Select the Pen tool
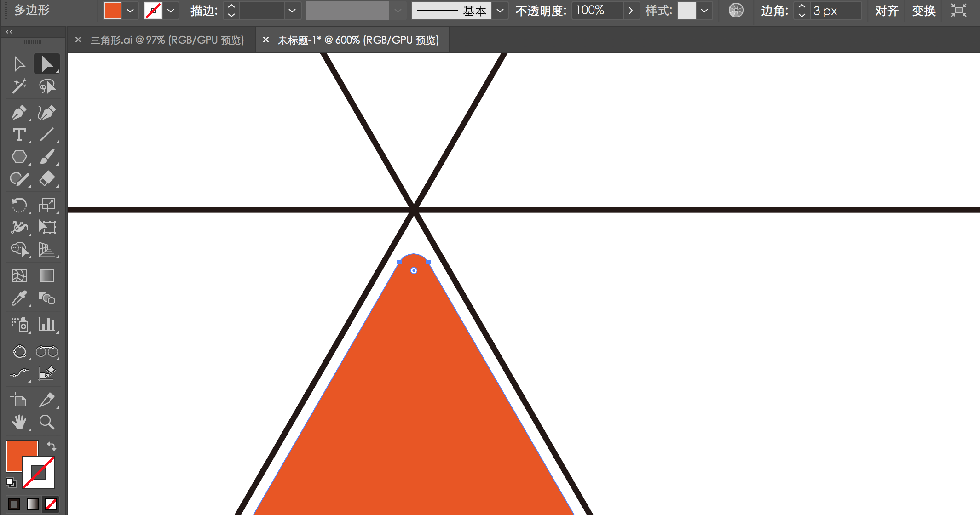980x515 pixels. [19, 112]
